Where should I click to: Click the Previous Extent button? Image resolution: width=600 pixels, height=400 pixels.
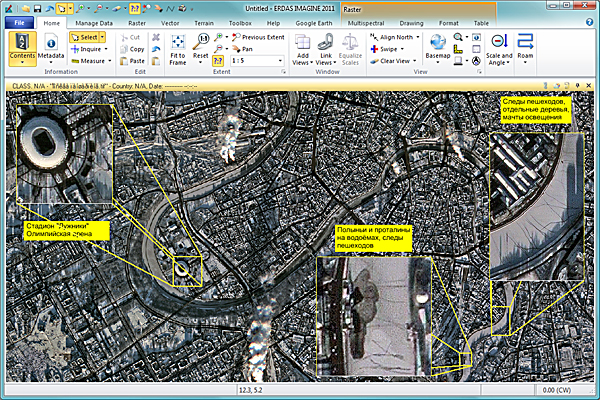(x=259, y=37)
